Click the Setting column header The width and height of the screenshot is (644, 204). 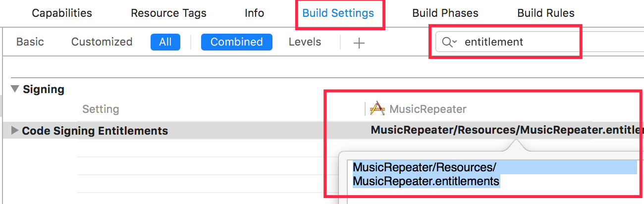click(101, 109)
